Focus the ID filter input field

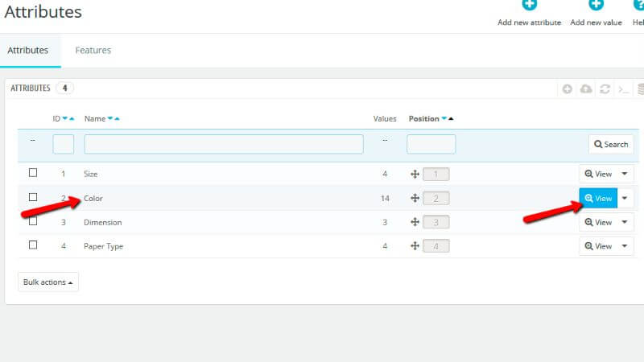(x=64, y=144)
